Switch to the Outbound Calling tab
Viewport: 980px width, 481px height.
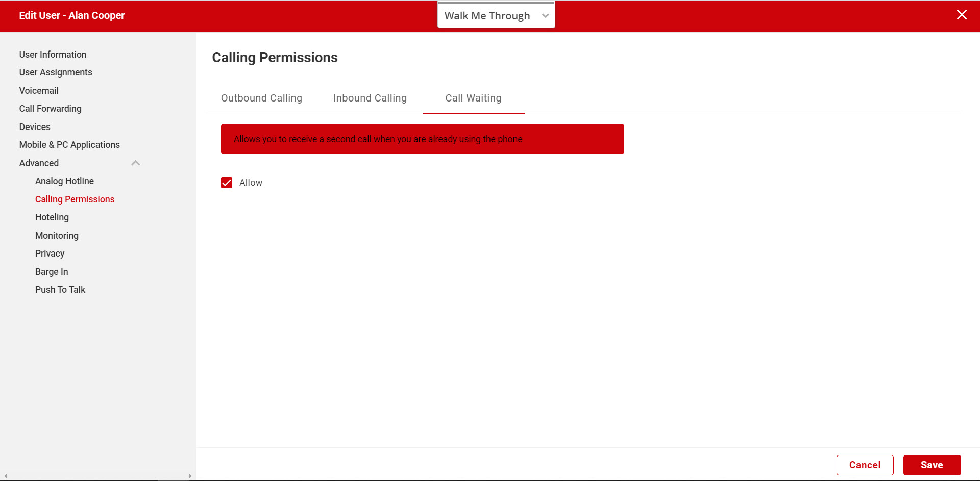[261, 98]
